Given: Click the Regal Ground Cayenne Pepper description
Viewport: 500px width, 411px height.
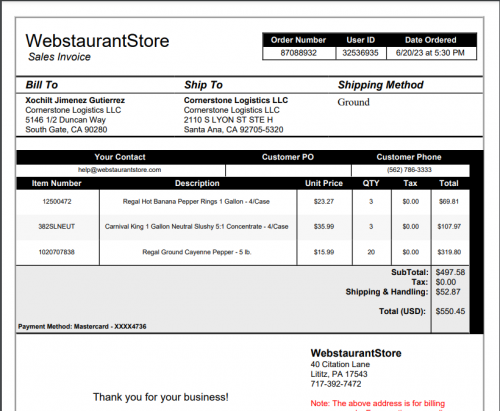Looking at the screenshot, I should click(197, 252).
